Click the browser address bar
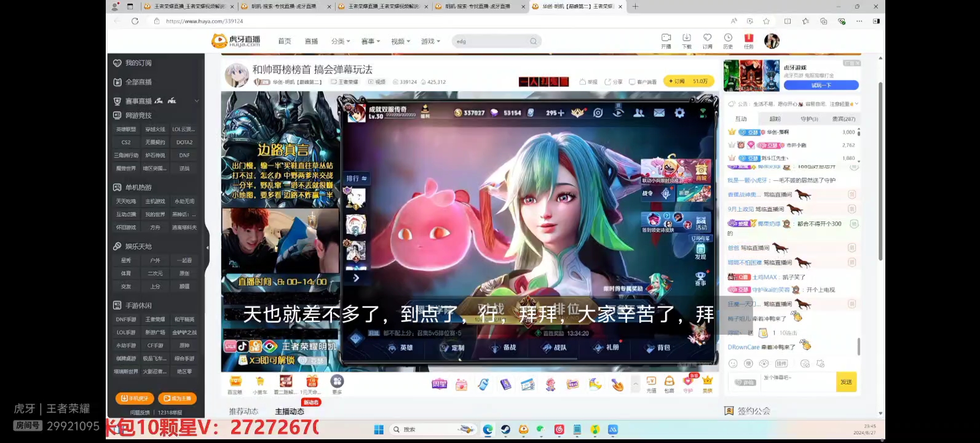This screenshot has width=980, height=443. 440,21
